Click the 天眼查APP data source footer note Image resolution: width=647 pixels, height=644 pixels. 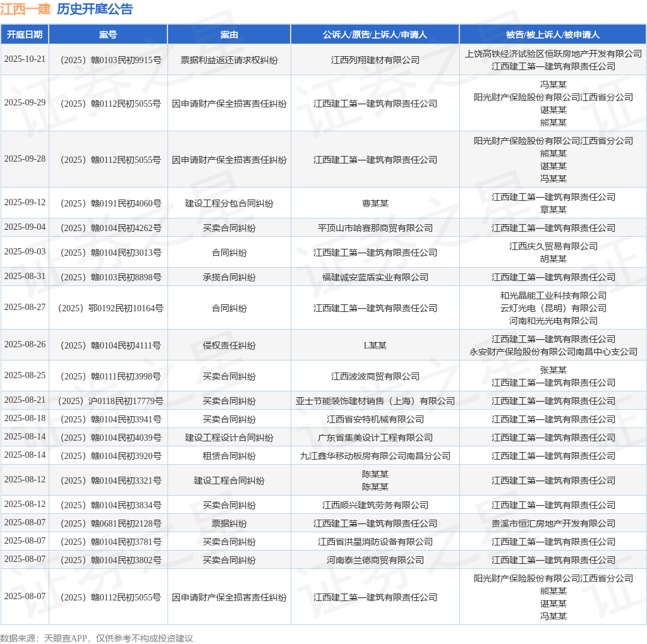tap(96, 638)
